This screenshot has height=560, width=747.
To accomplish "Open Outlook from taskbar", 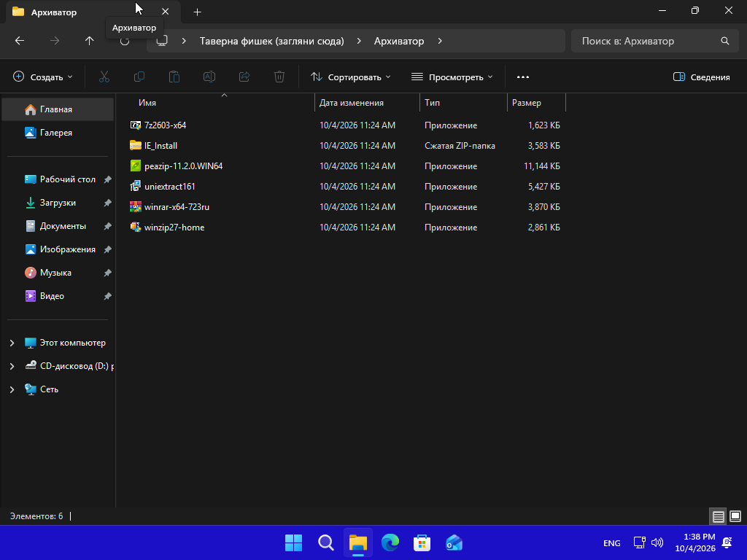I will point(454,542).
